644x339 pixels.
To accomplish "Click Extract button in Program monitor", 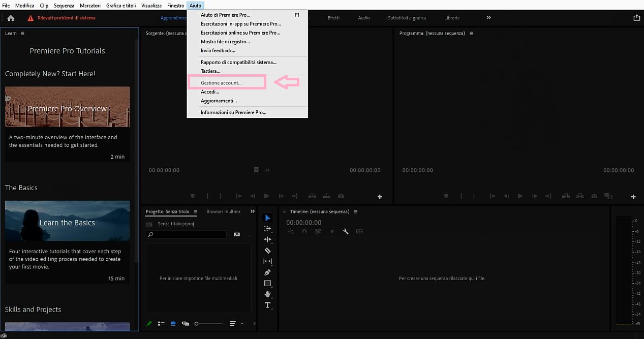I will click(580, 196).
